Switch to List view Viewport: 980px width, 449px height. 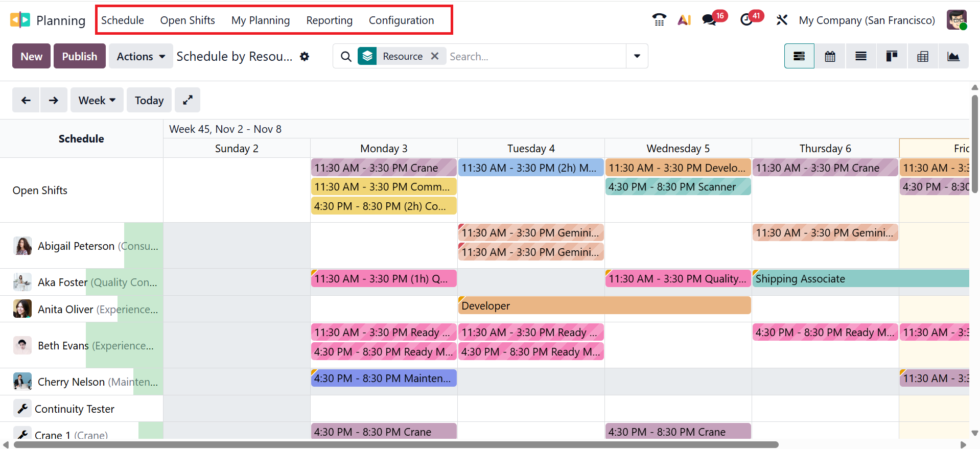coord(860,56)
